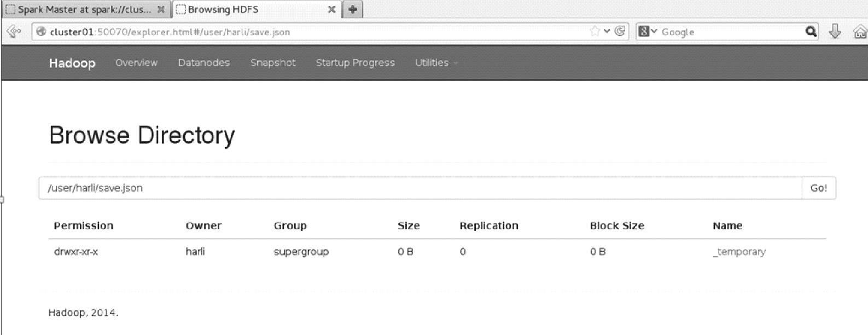Open the Startup Progress page
This screenshot has height=335, width=868.
pyautogui.click(x=355, y=63)
